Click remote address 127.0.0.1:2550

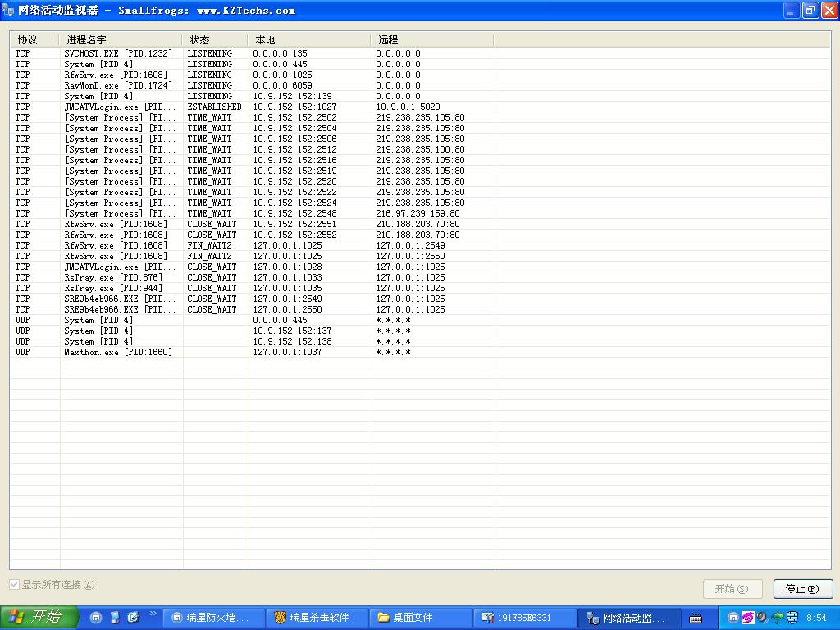click(410, 257)
